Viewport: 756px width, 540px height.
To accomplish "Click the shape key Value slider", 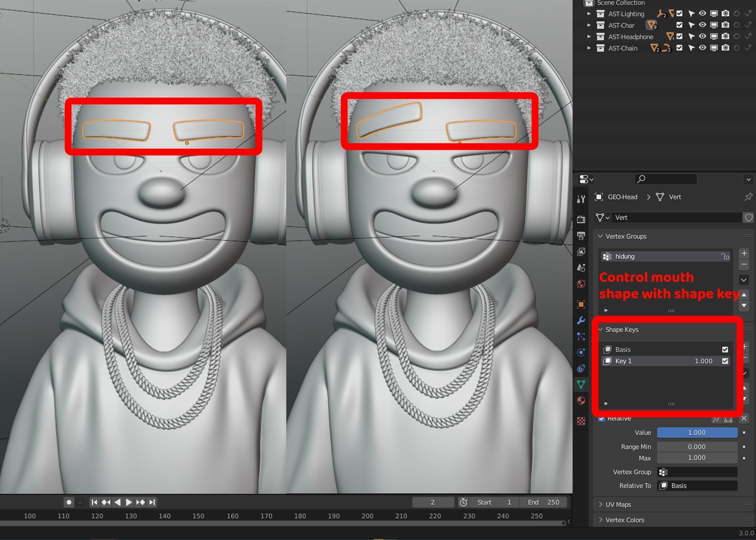I will pos(697,433).
